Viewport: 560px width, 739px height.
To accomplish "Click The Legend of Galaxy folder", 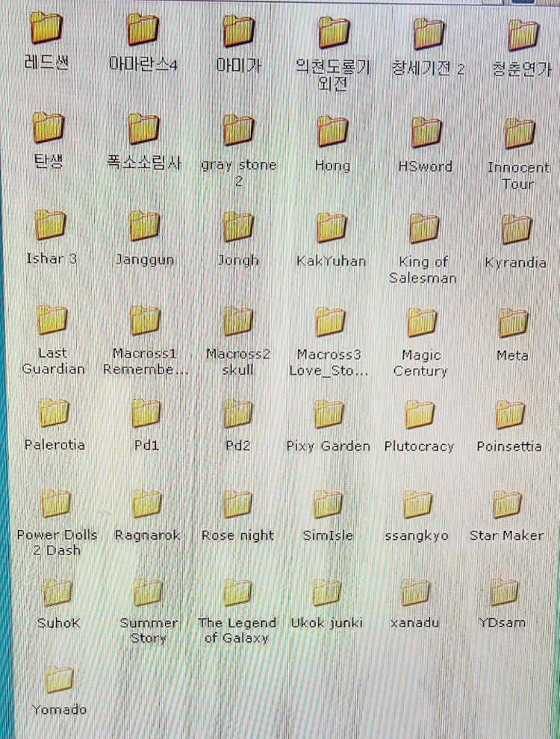I will tap(237, 593).
